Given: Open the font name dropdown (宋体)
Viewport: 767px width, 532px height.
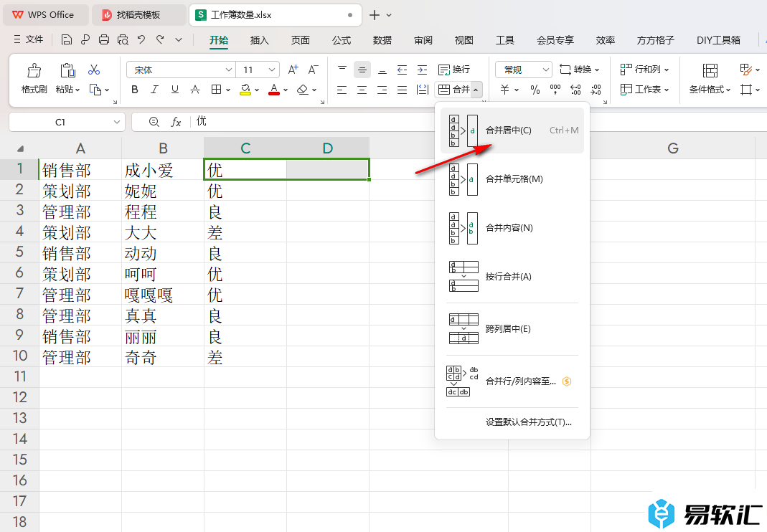Looking at the screenshot, I should click(x=229, y=70).
